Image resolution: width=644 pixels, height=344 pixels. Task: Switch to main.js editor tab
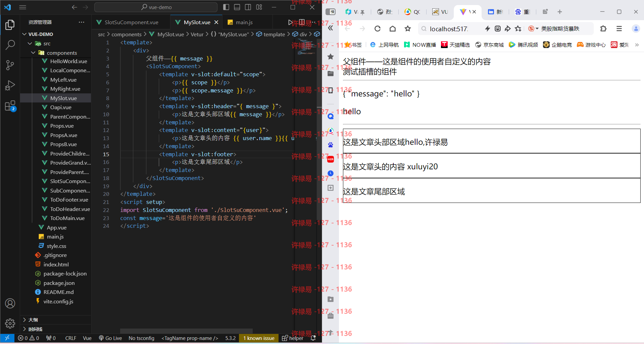(x=244, y=22)
